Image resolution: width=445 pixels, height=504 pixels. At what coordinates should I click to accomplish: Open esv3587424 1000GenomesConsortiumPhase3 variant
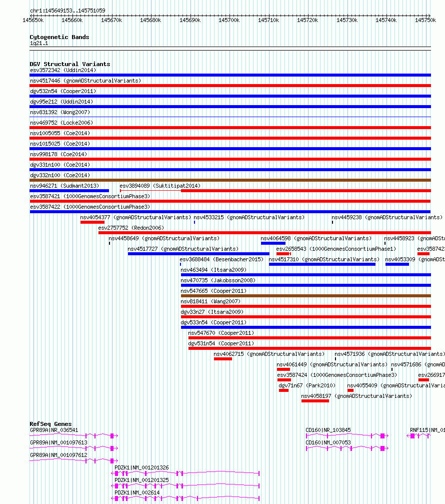click(337, 375)
